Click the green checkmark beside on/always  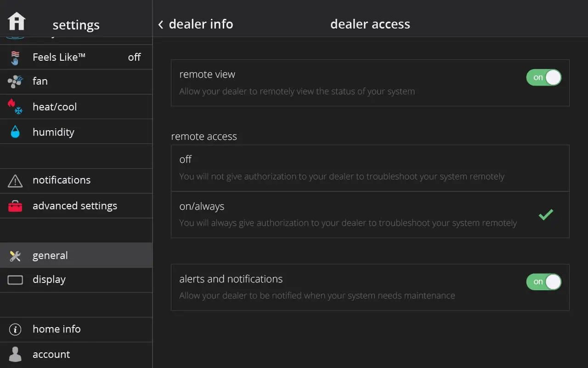(546, 214)
